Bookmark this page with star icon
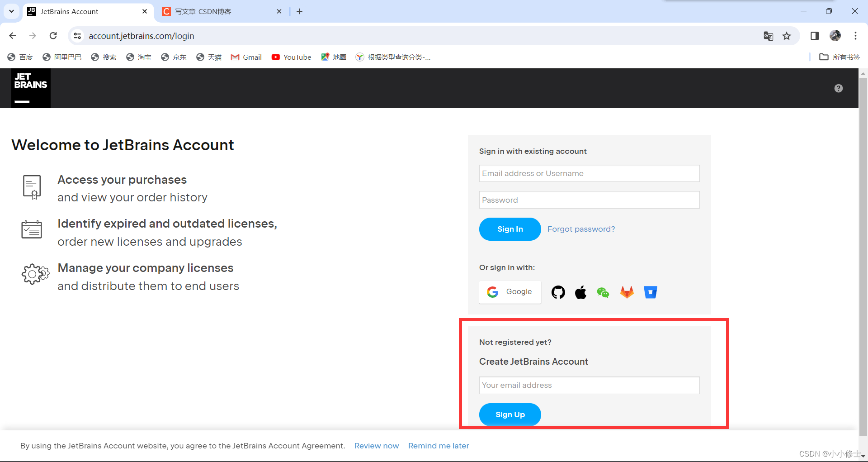868x462 pixels. (x=787, y=36)
